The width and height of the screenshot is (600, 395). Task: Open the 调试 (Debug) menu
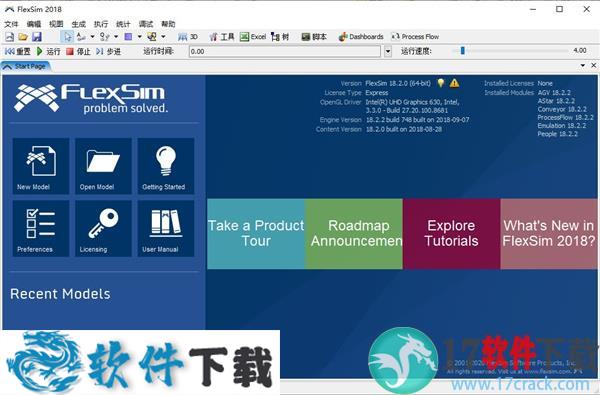click(x=146, y=24)
